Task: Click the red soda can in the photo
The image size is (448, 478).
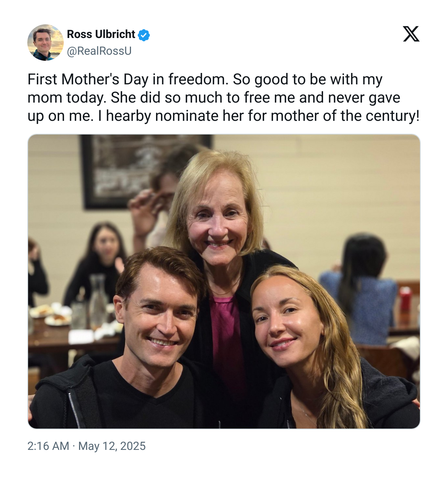Action: coord(405,299)
